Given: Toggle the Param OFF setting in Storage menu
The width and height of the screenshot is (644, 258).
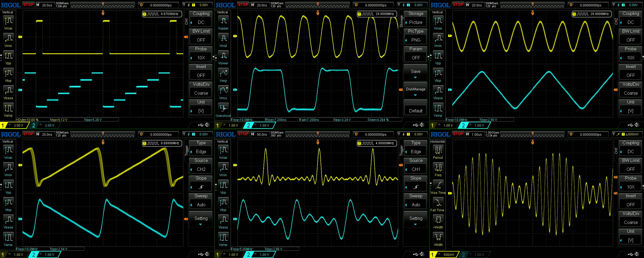Looking at the screenshot, I should tap(416, 54).
